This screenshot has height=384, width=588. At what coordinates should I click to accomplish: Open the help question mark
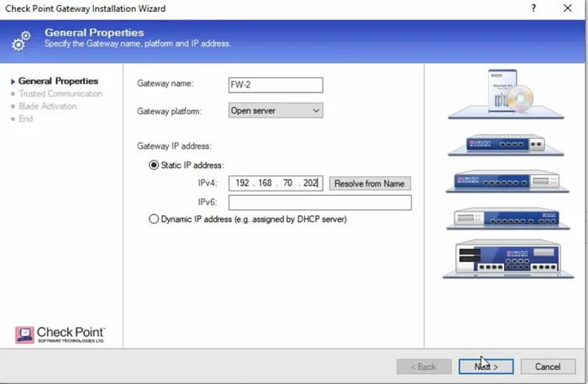tap(533, 8)
